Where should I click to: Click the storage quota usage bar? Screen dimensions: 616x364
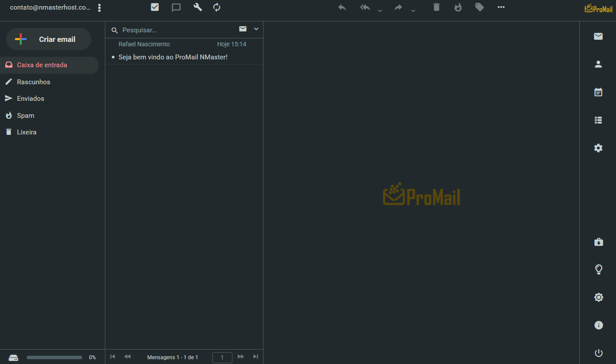(54, 357)
